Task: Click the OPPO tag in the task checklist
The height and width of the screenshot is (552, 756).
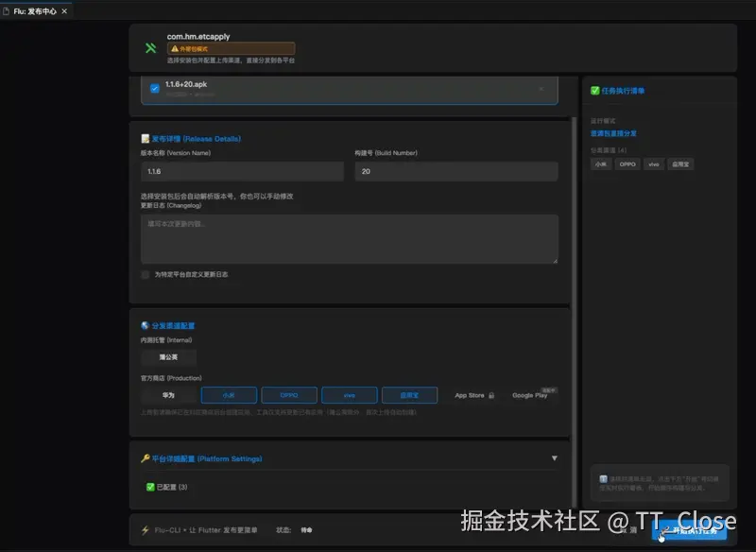Action: [627, 164]
